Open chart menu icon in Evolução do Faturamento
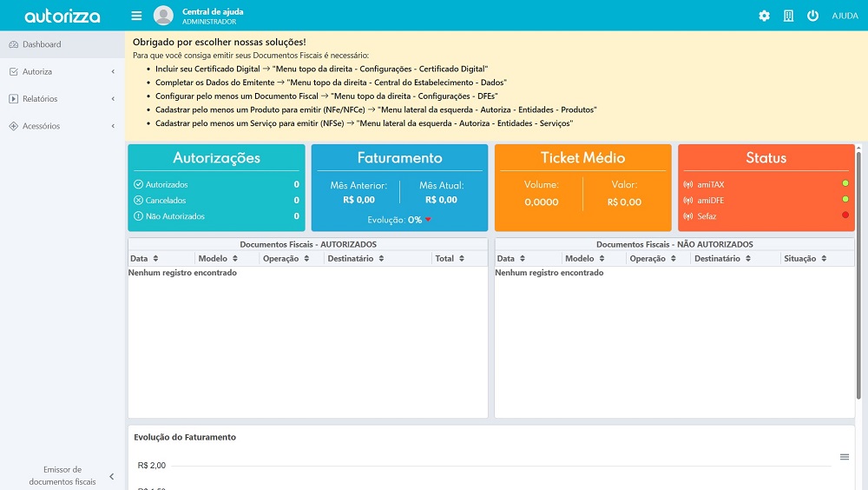The width and height of the screenshot is (868, 490). point(844,457)
